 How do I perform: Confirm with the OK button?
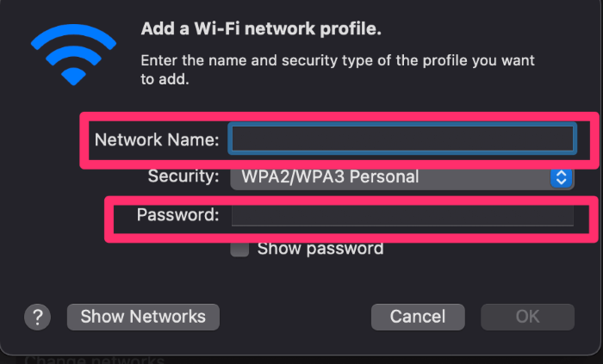(527, 318)
